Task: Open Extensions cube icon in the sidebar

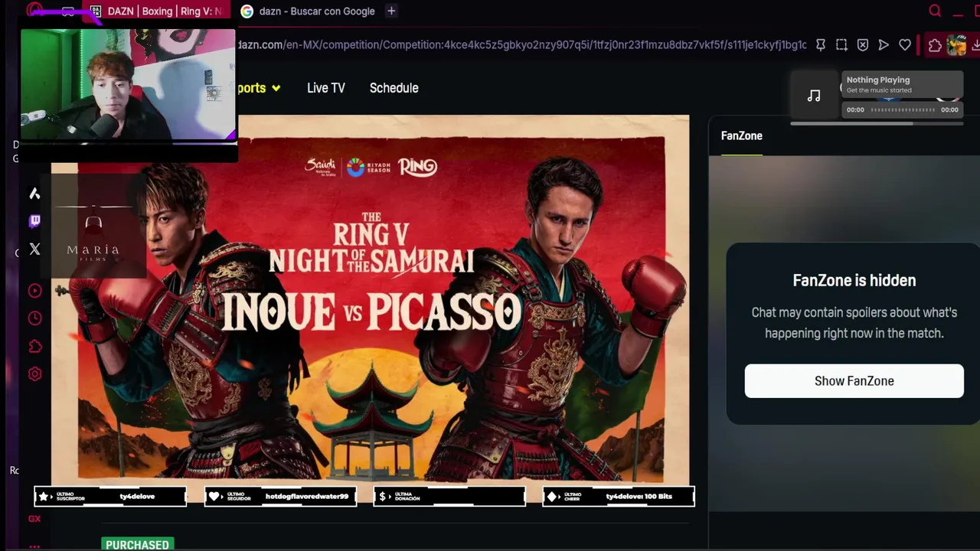Action: 34,347
